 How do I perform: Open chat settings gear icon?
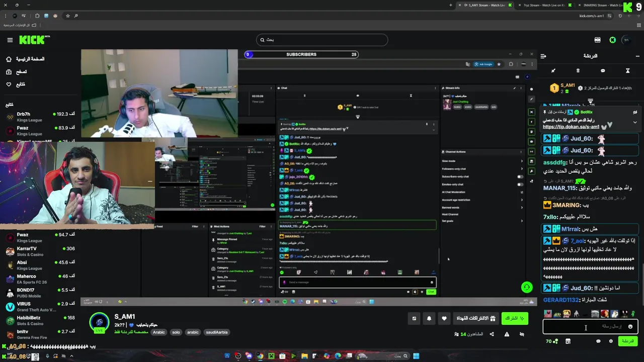pos(611,341)
